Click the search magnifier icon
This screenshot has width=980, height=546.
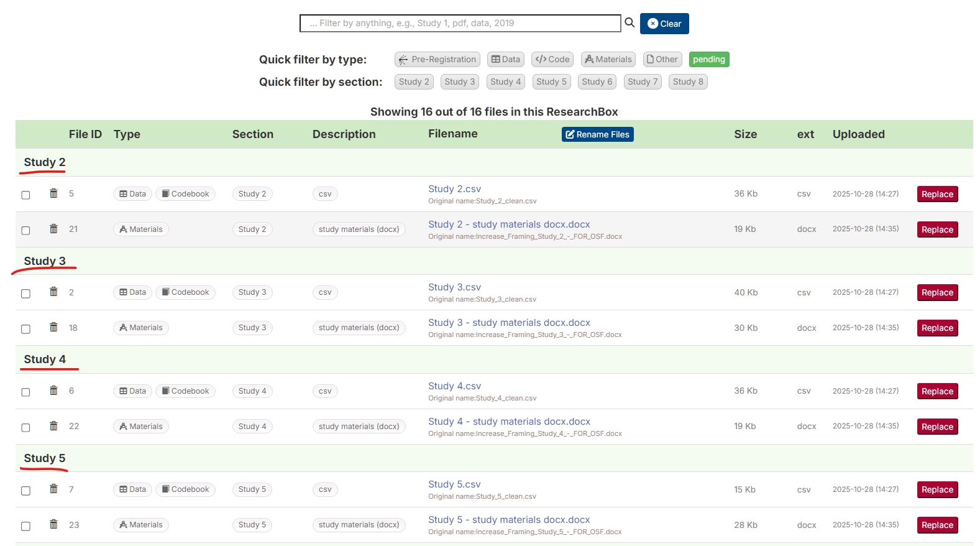[x=630, y=23]
